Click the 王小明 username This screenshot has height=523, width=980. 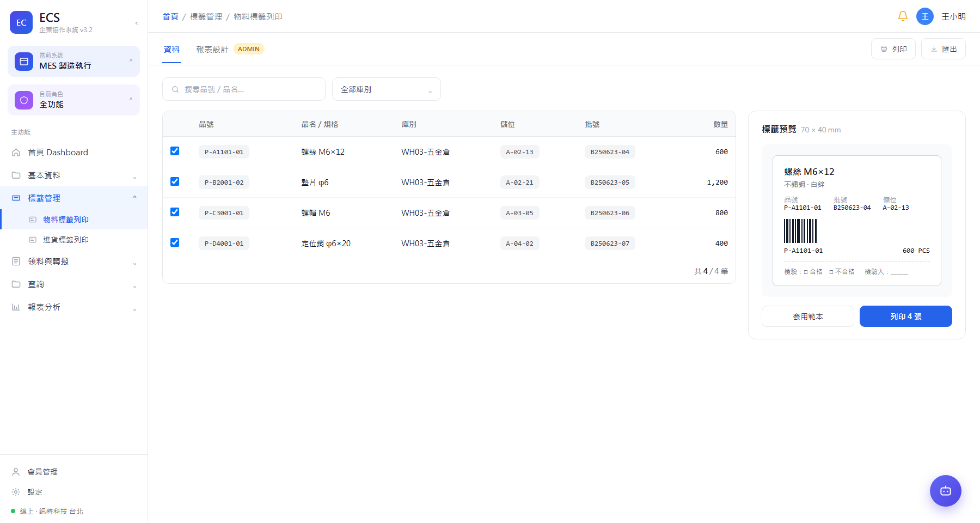(x=954, y=17)
